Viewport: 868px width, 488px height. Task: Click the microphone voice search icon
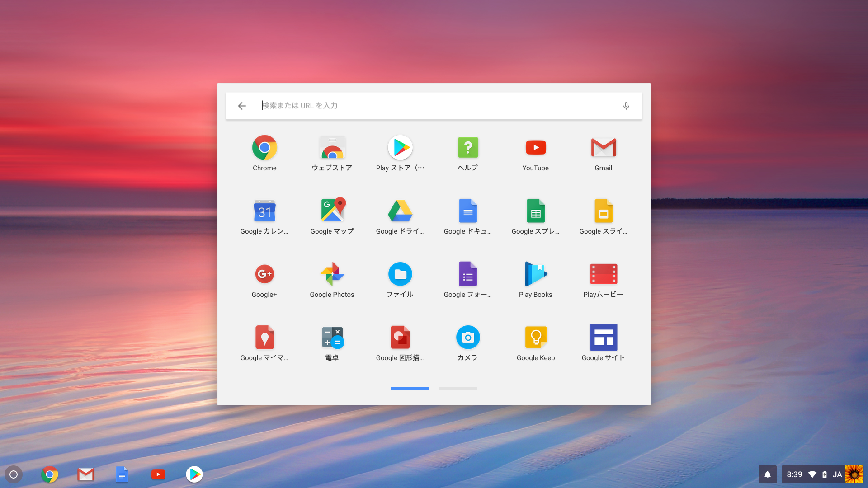pyautogui.click(x=626, y=106)
